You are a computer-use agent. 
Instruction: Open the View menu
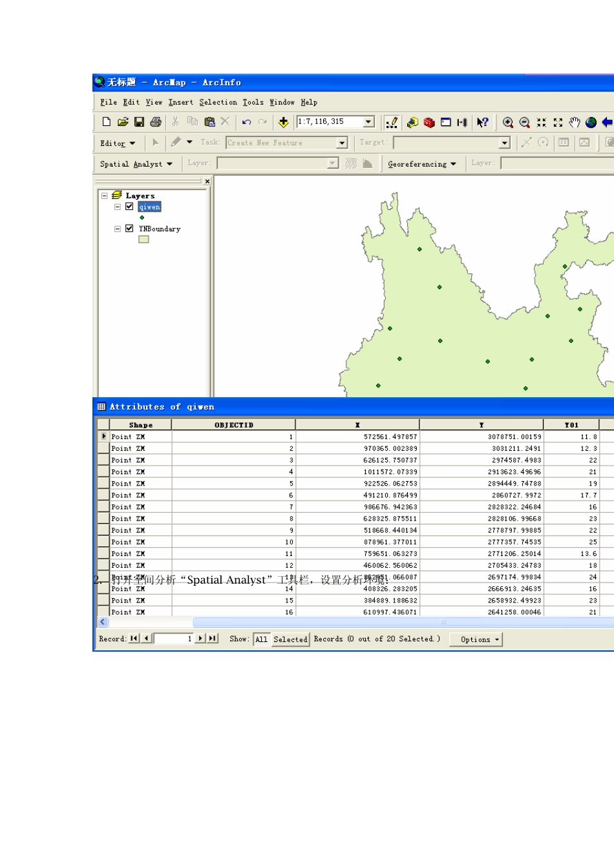pos(154,102)
